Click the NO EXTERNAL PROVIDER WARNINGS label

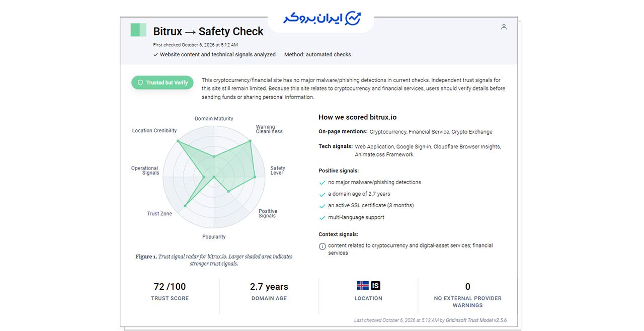(468, 302)
